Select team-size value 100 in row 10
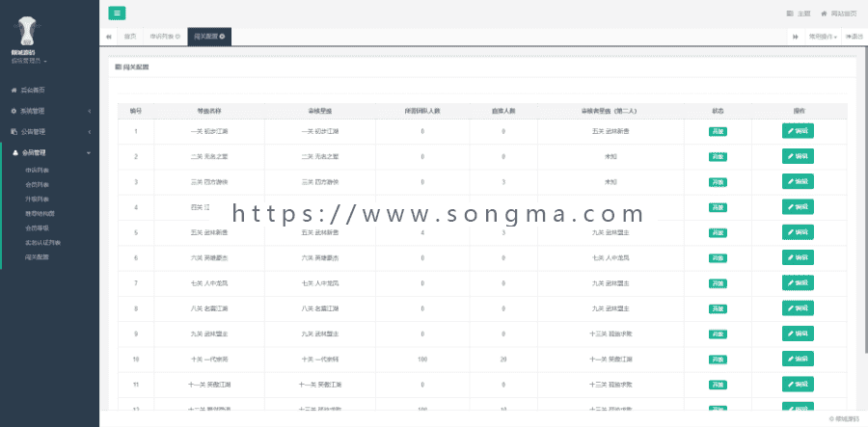Screen dimensions: 868x427 [422, 360]
